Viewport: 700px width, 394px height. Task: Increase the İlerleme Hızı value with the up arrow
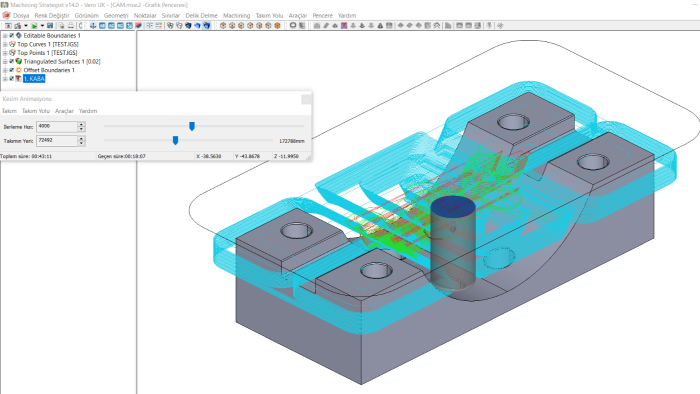pyautogui.click(x=81, y=124)
